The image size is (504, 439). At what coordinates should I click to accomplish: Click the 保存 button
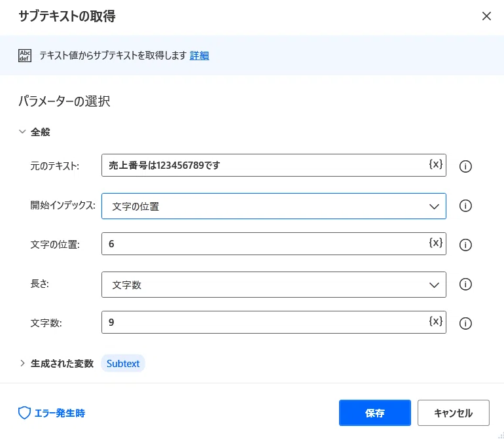(x=375, y=413)
